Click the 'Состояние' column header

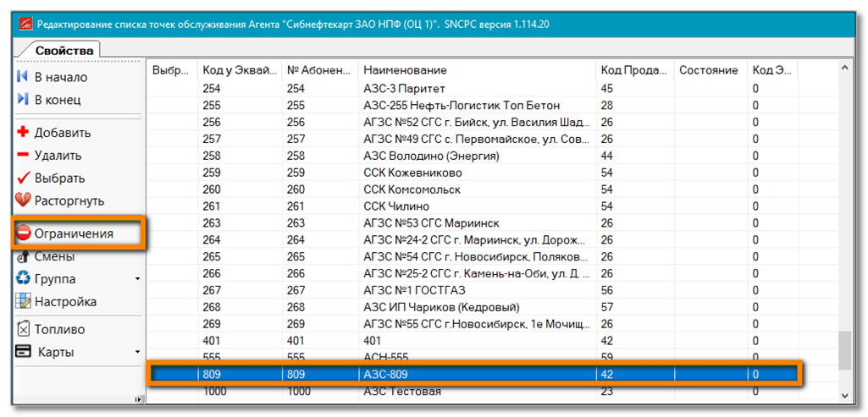click(x=709, y=70)
